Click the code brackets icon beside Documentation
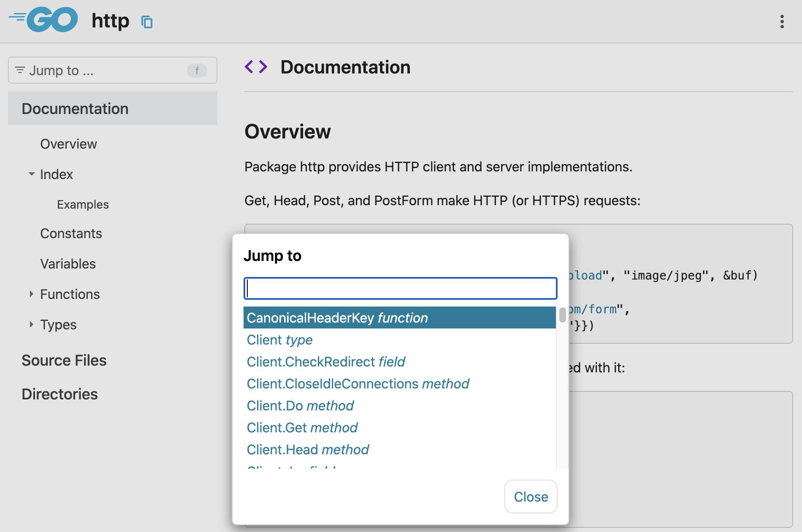 point(255,66)
